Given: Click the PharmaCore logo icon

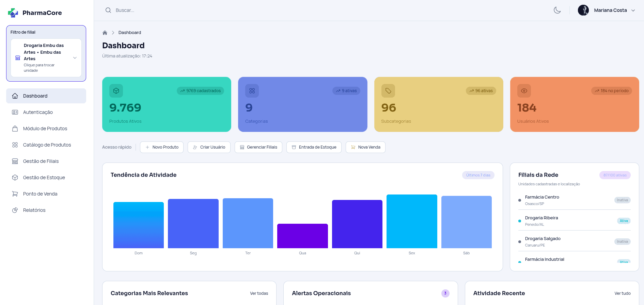Looking at the screenshot, I should [x=13, y=13].
